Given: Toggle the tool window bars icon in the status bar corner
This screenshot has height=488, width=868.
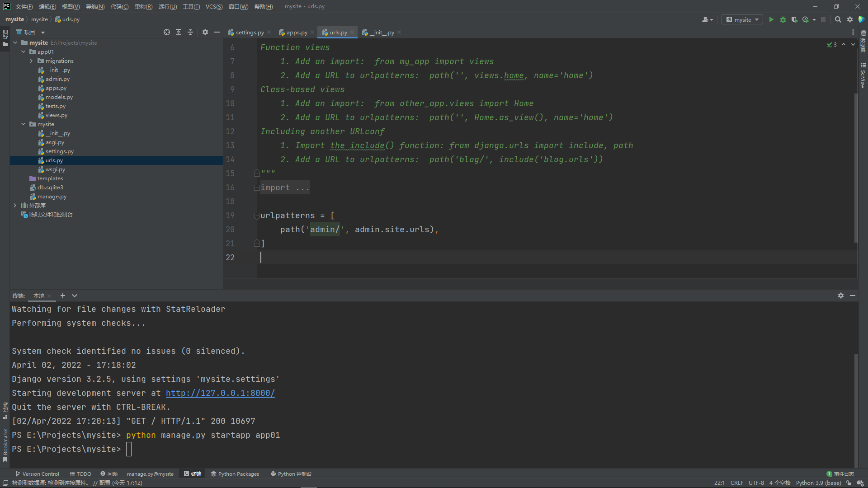Looking at the screenshot, I should [5, 483].
